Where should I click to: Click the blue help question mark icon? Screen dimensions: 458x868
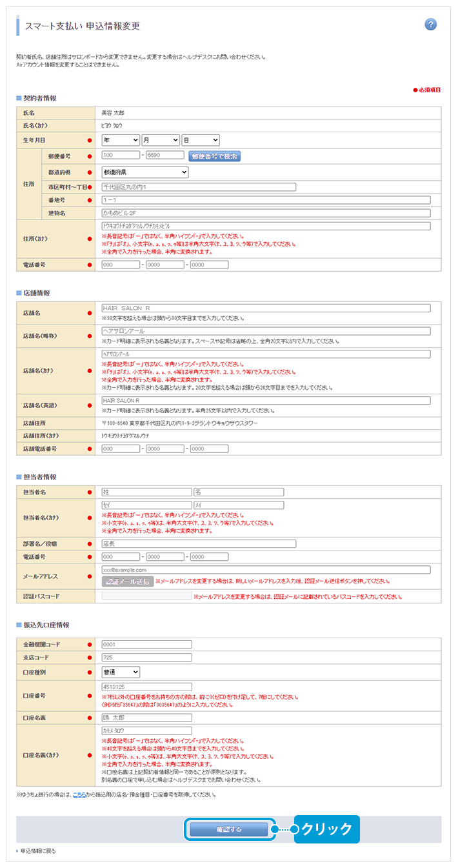click(431, 25)
